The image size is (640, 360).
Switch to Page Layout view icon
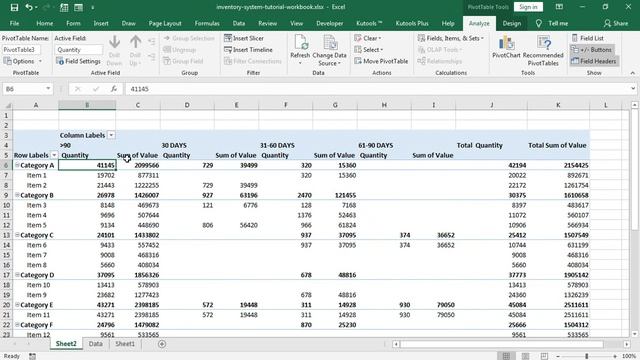tap(525, 356)
